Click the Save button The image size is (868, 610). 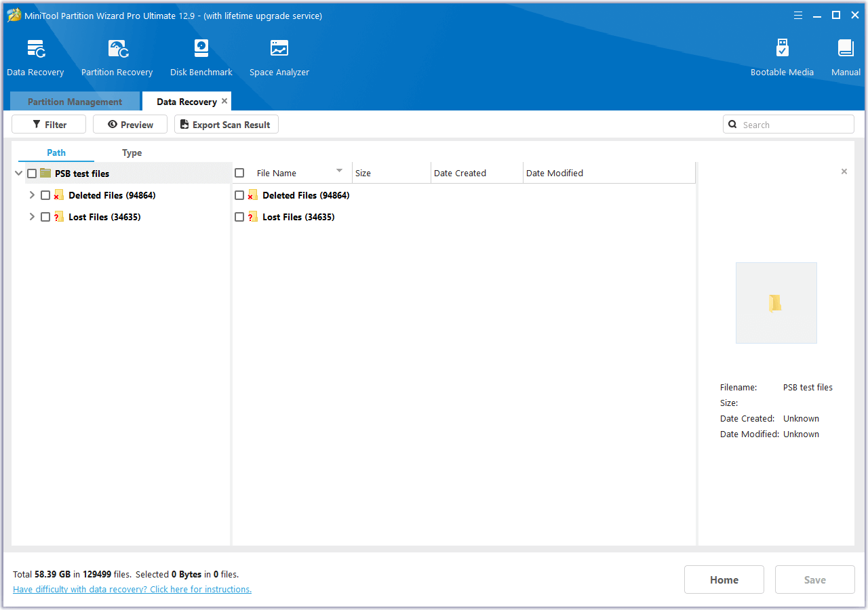click(815, 579)
